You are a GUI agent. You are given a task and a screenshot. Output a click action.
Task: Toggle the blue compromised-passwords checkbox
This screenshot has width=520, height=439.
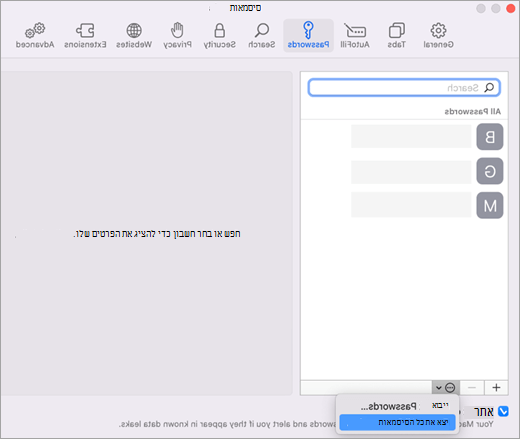[503, 412]
